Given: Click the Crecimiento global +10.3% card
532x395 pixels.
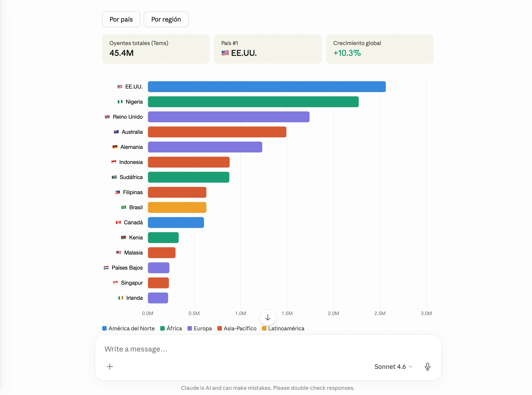Looking at the screenshot, I should [379, 49].
